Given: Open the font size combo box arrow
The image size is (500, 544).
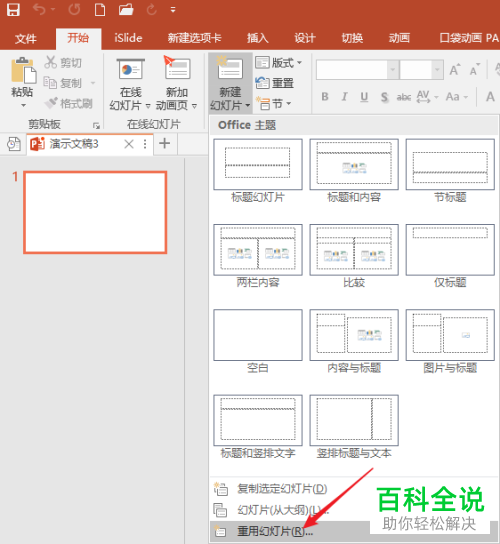Looking at the screenshot, I should point(437,70).
